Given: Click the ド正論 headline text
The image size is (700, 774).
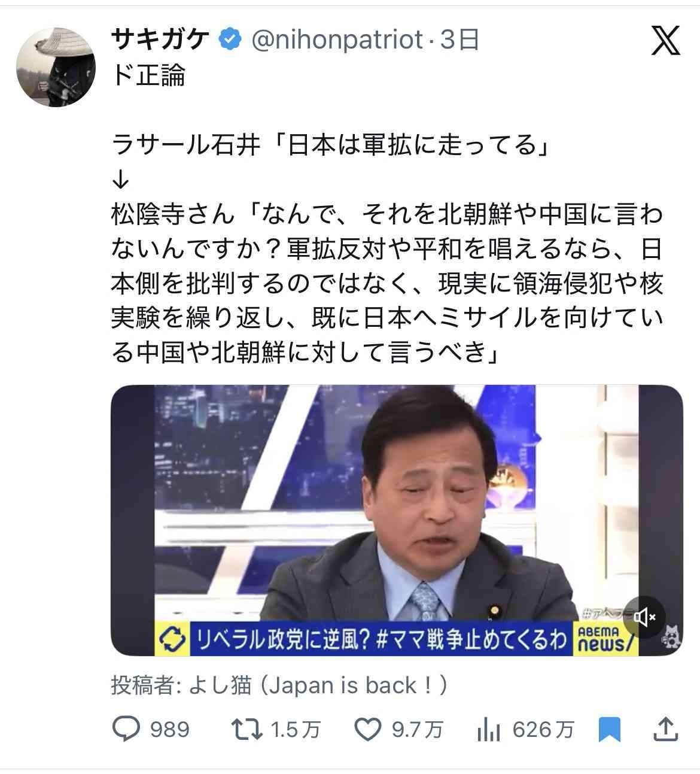Looking at the screenshot, I should [148, 75].
